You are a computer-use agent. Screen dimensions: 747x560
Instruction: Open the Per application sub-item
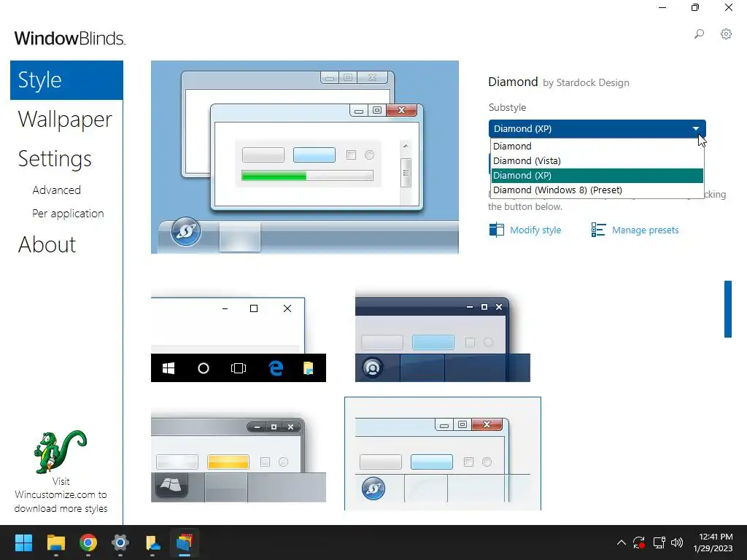coord(68,214)
